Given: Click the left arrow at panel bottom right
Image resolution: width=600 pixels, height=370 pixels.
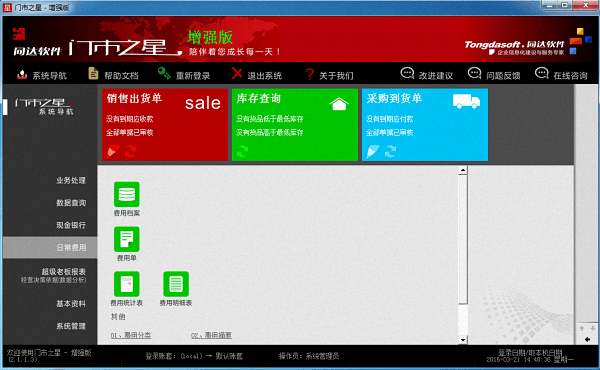Looking at the screenshot, I should 587,339.
